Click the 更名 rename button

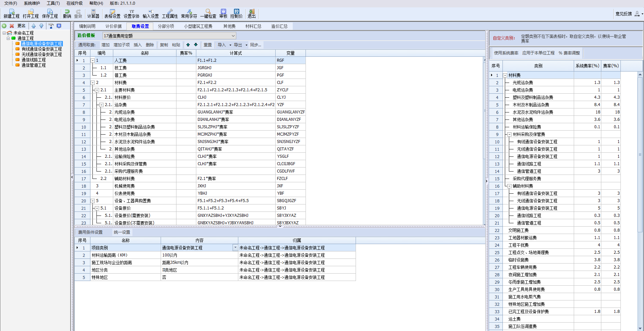tap(22, 26)
